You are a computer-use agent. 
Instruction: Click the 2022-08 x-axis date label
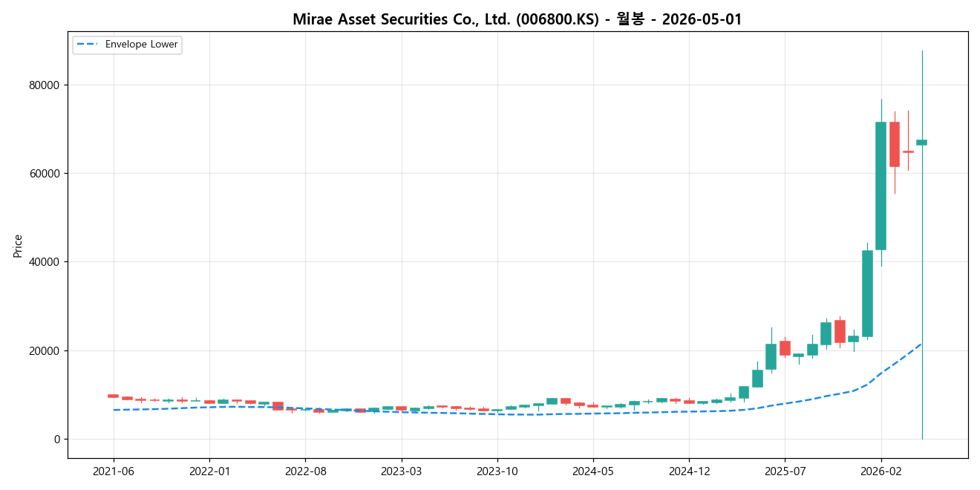tap(305, 471)
